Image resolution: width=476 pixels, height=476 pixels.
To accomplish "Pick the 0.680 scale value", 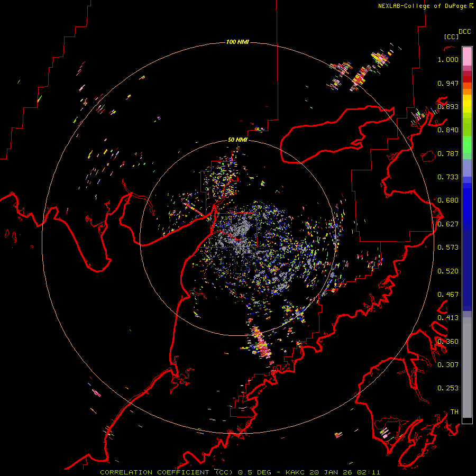I will [x=448, y=200].
